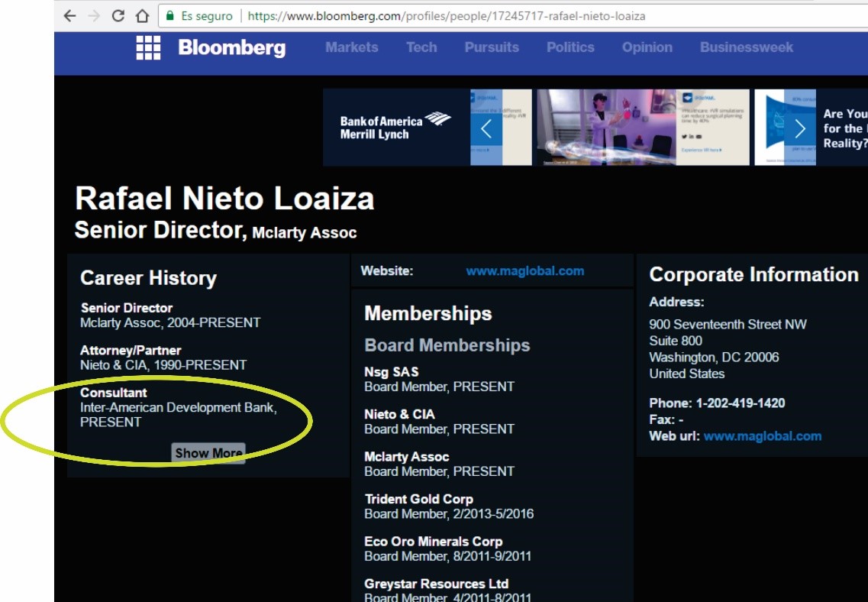Click the browser forward arrow
Screen dimensions: 868x602
[94, 15]
